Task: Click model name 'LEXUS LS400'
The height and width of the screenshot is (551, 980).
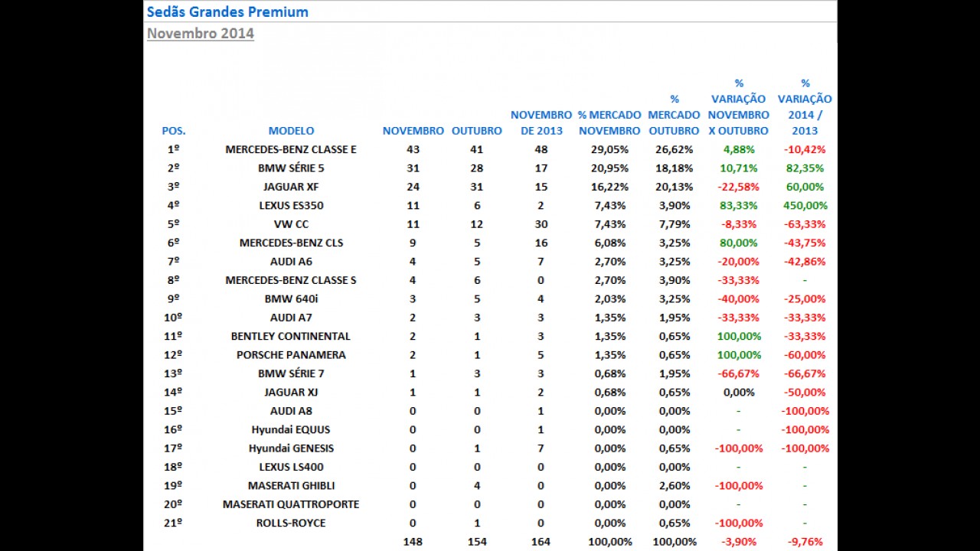Action: tap(291, 467)
